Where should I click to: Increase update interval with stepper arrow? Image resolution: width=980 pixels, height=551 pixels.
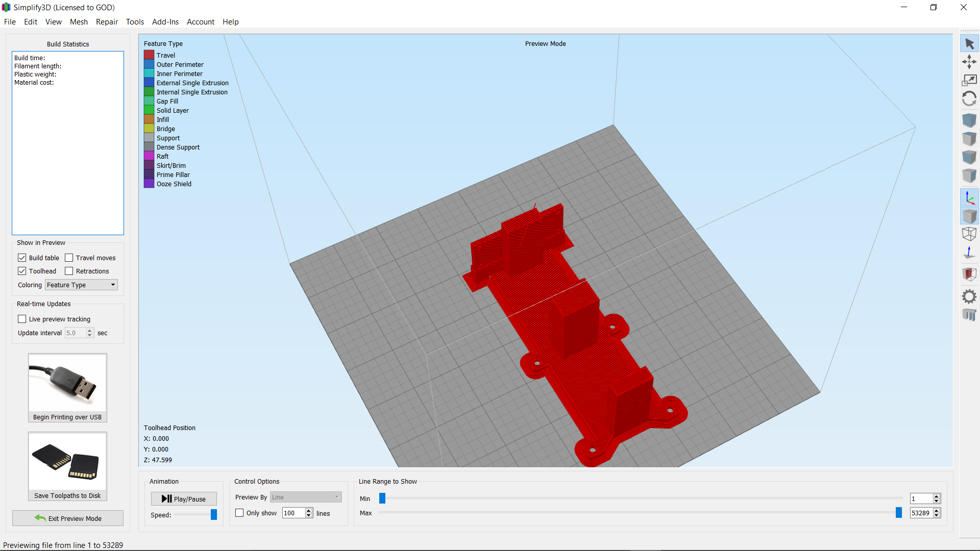(x=89, y=330)
